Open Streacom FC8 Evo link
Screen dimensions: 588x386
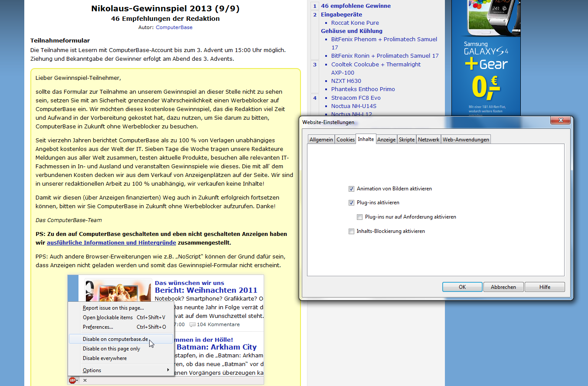tap(356, 98)
